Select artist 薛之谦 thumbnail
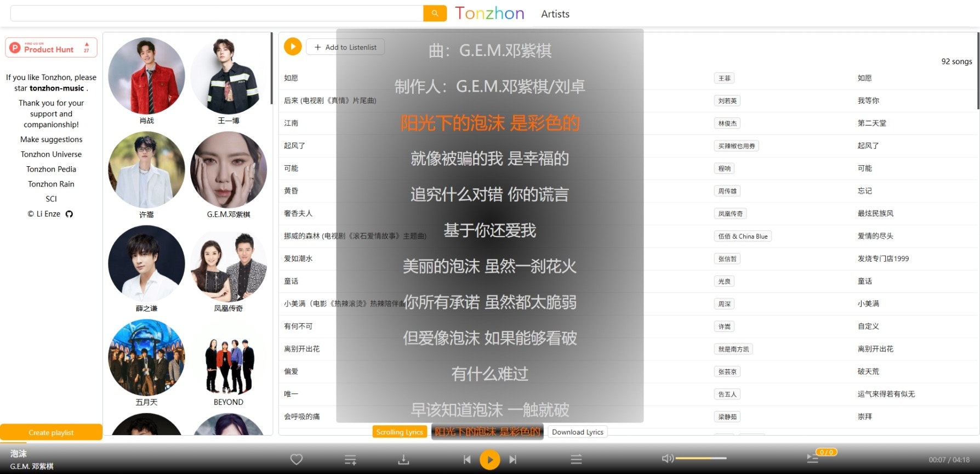980x474 pixels. [x=146, y=264]
